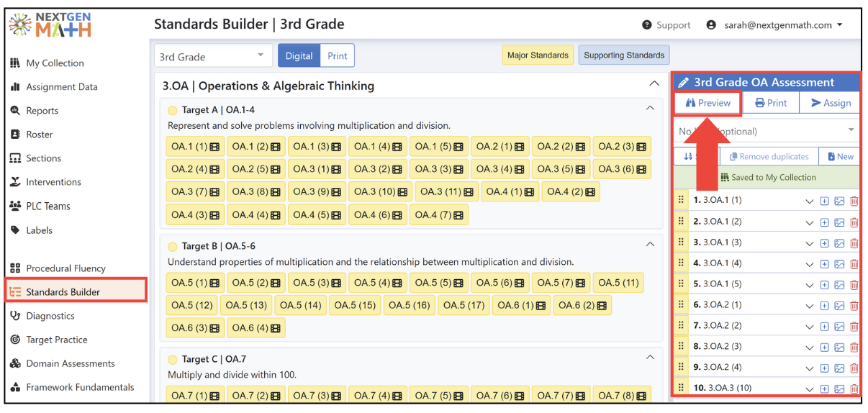Viewport: 868px width, 413px height.
Task: Add item OA.4 (7) from Target A
Action: [x=439, y=215]
